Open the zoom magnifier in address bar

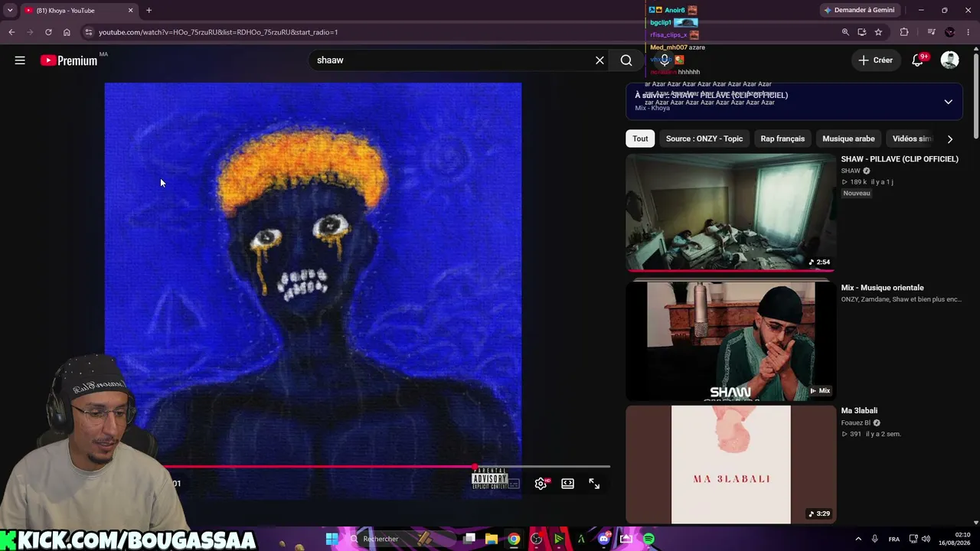(845, 32)
